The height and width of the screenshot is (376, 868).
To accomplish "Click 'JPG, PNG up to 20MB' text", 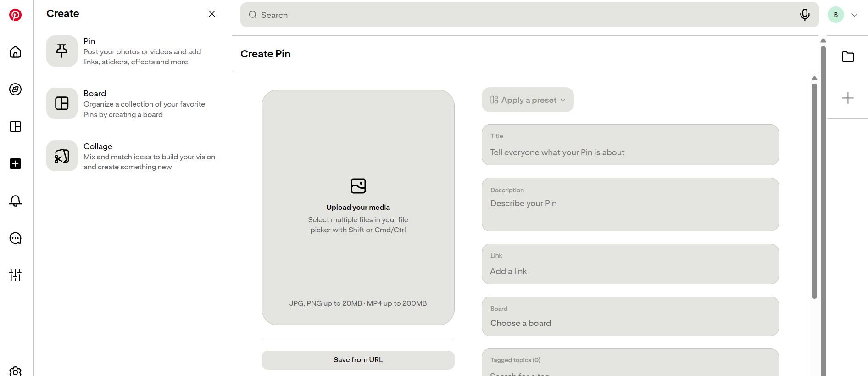I will click(x=325, y=303).
